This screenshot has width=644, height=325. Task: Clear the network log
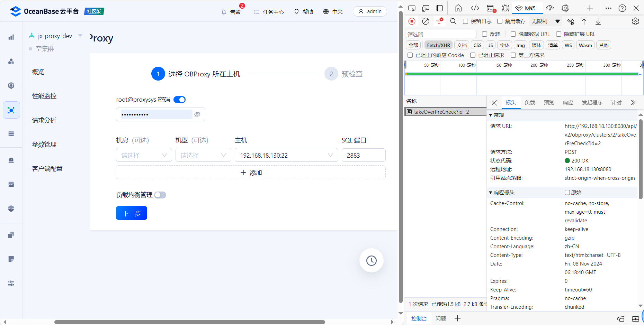pos(426,21)
